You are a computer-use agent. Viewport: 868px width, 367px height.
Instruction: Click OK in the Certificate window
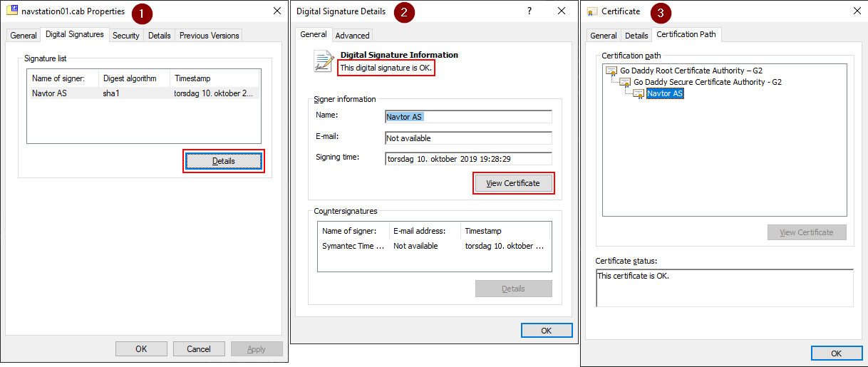pos(837,353)
